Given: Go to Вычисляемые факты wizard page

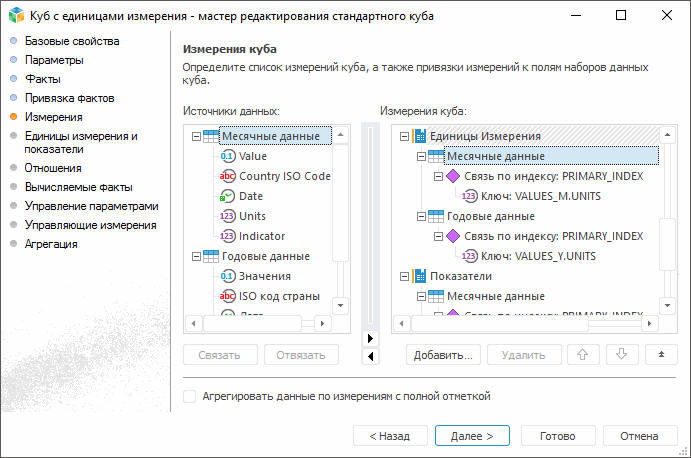Looking at the screenshot, I should tap(78, 187).
